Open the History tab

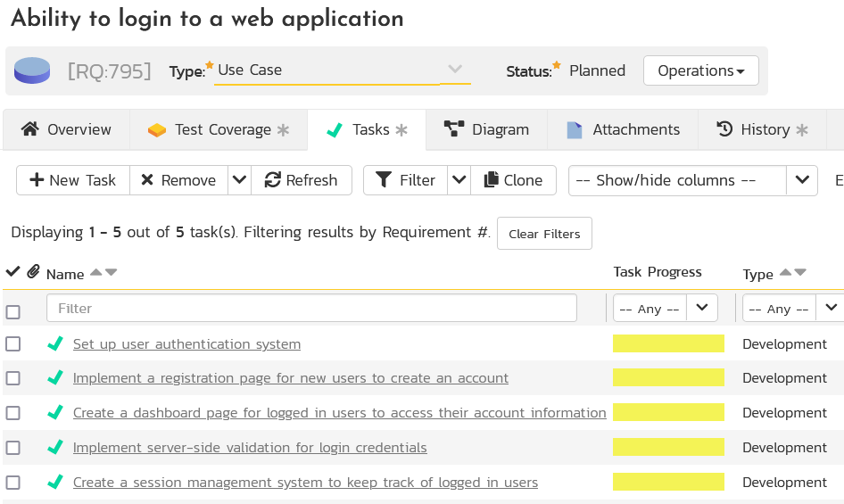[763, 130]
